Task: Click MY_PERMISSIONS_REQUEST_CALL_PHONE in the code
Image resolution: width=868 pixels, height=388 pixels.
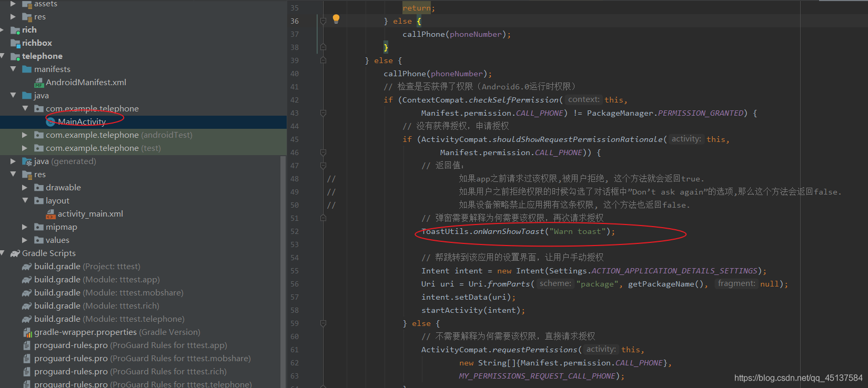Action: point(537,376)
